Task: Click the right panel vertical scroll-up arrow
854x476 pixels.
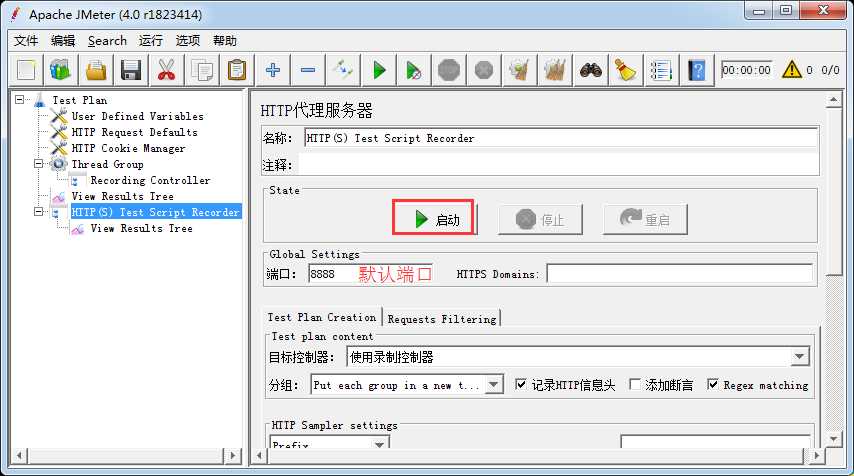Action: [x=833, y=100]
